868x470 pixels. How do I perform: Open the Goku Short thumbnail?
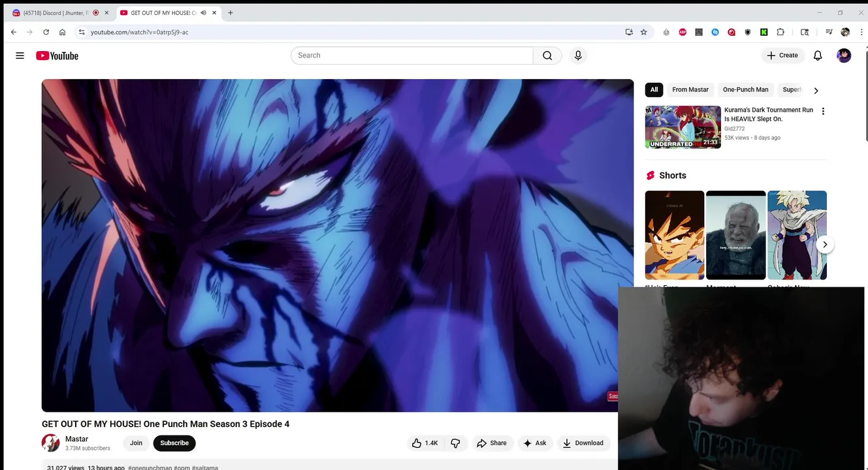tap(675, 235)
